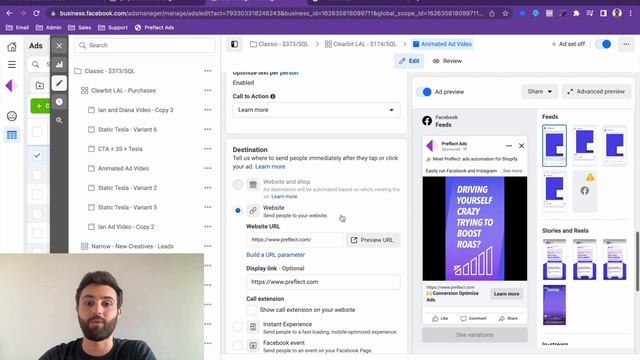Select Static Tesla - Variant 5 ad
Viewport: 640px width, 360px height.
[127, 207]
